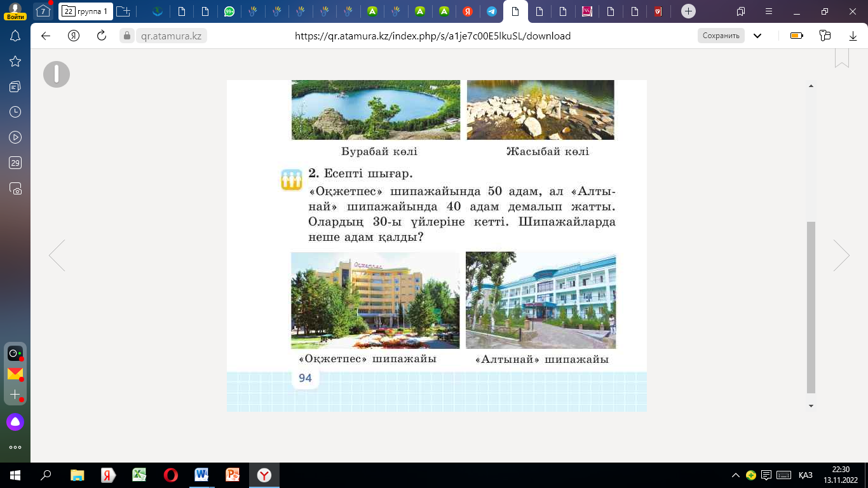This screenshot has height=488, width=868.
Task: Open the sidebar three-dots settings
Action: click(15, 447)
